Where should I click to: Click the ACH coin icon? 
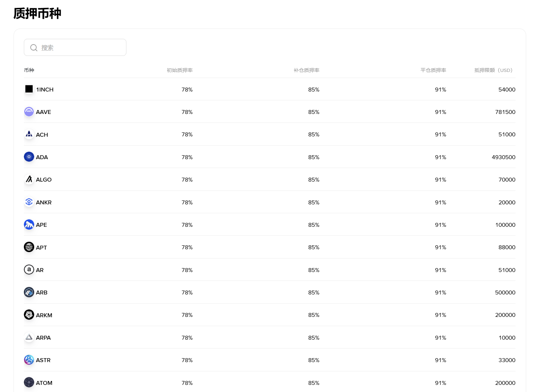coord(29,134)
